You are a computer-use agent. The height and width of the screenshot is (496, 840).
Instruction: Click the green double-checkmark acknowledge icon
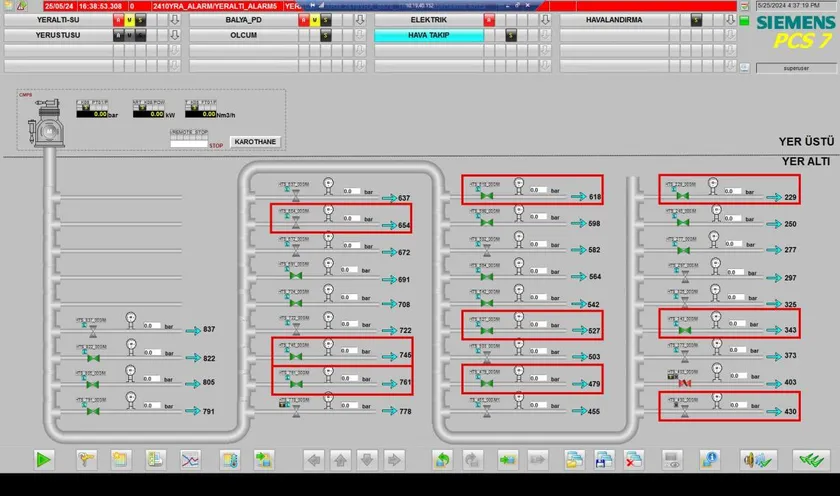pos(808,460)
